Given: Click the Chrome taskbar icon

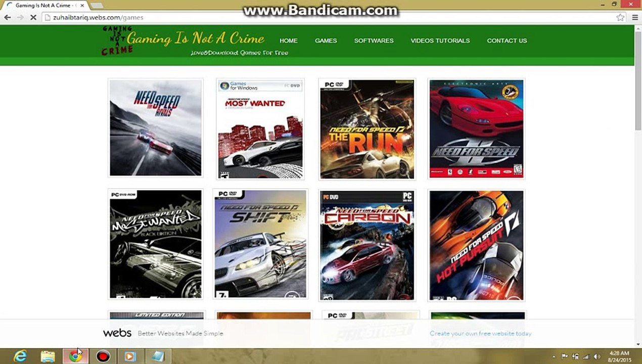Looking at the screenshot, I should (75, 356).
